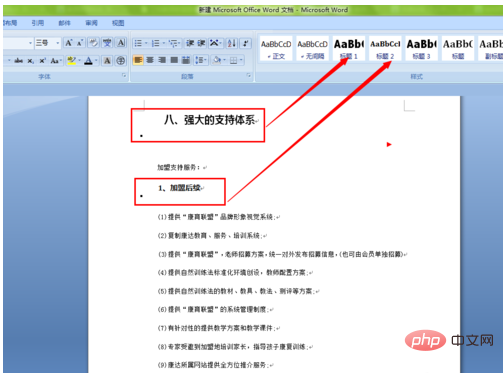
Task: Click line (2) 复制康达教育、服务、培训系统
Action: click(x=210, y=236)
